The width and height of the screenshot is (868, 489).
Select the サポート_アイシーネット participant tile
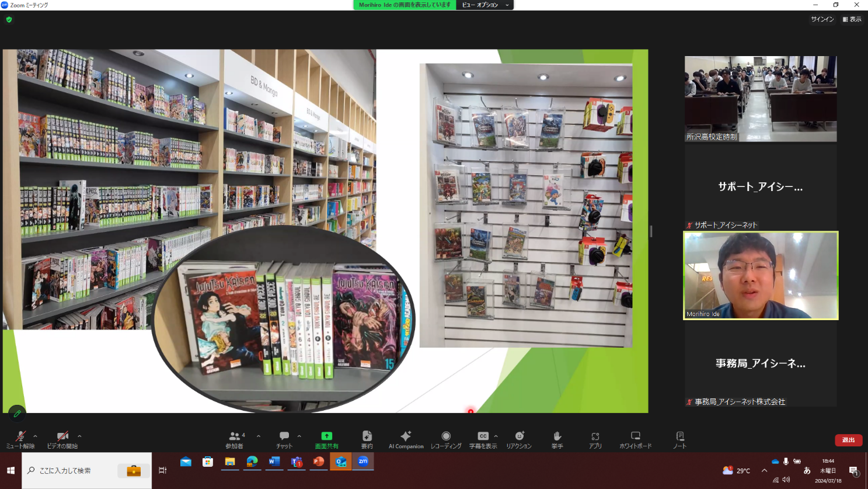(x=761, y=187)
